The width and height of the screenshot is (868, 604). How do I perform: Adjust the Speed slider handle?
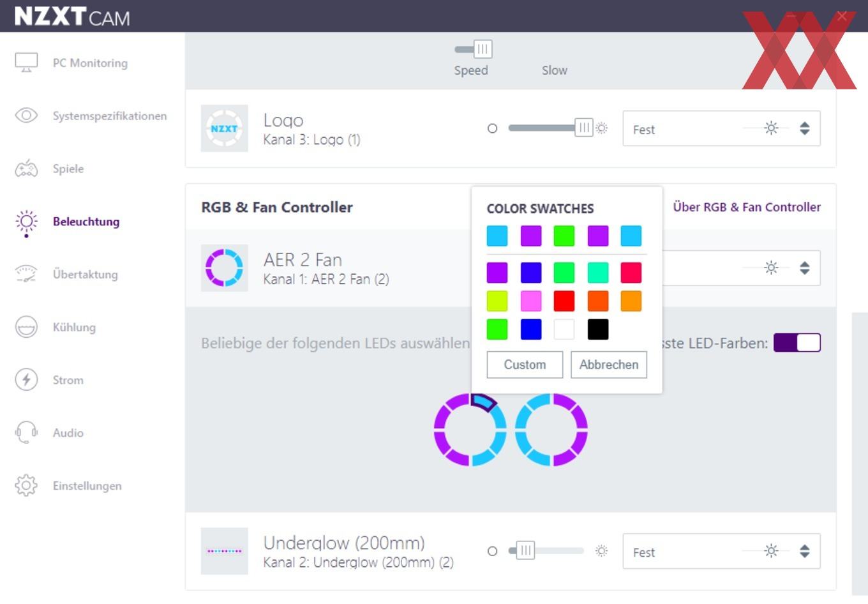click(x=483, y=49)
